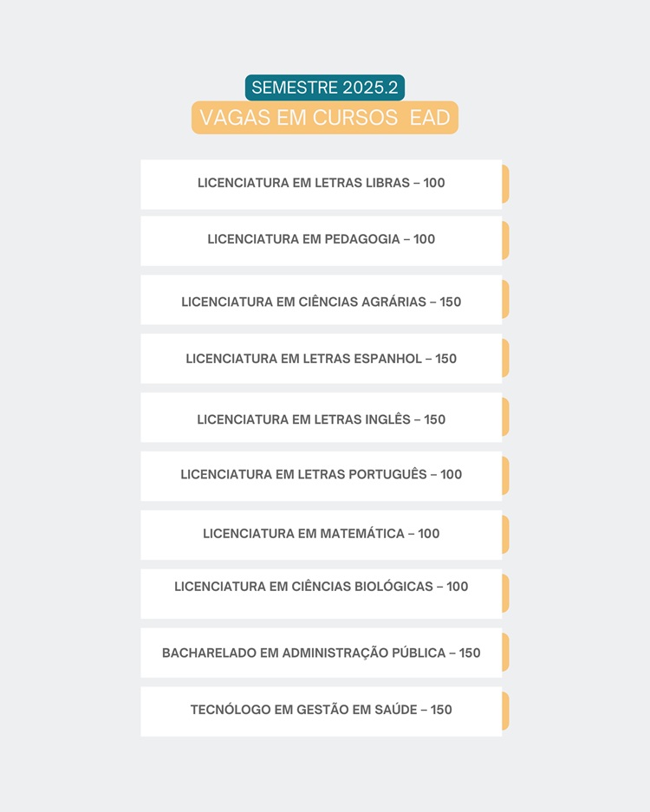650x812 pixels.
Task: Click the SEMESTRE 2025.2 badge
Action: pyautogui.click(x=324, y=88)
